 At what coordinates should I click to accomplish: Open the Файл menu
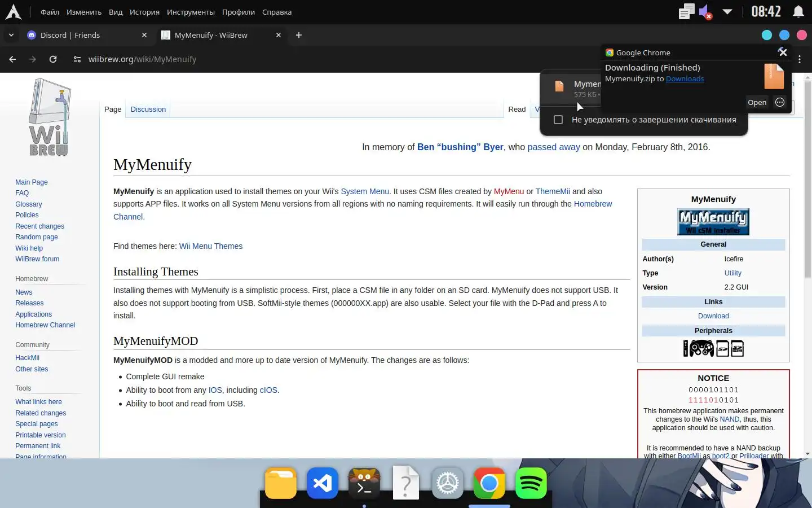click(x=50, y=12)
